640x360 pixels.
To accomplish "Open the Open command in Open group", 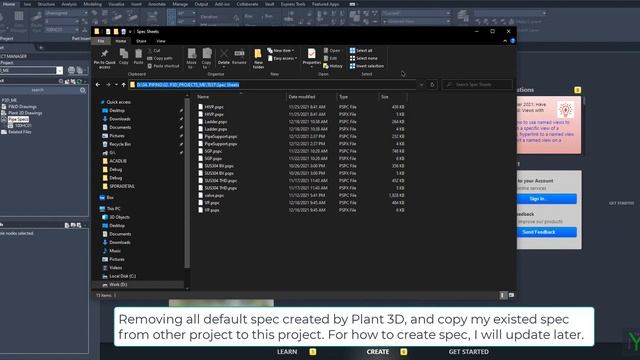I will coord(332,51).
